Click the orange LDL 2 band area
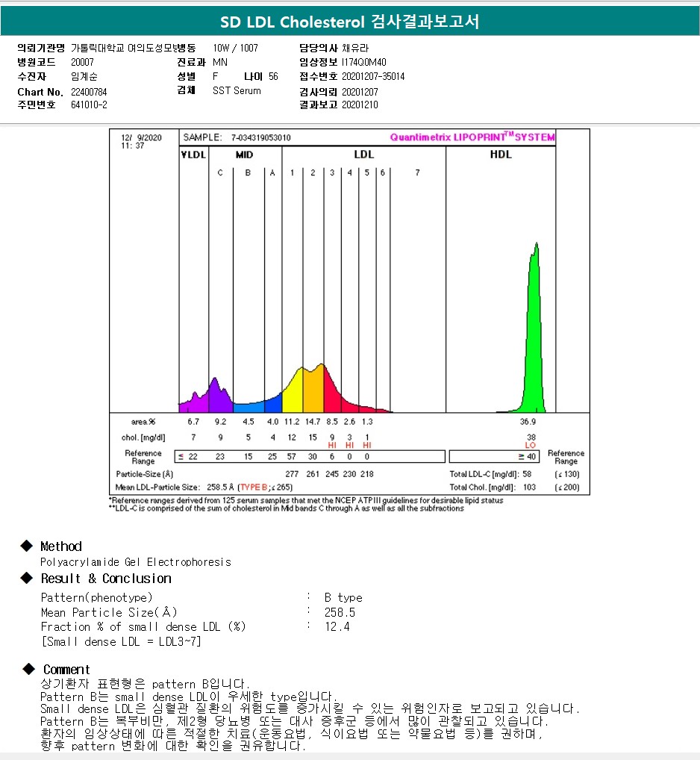This screenshot has width=700, height=760. coord(313,390)
